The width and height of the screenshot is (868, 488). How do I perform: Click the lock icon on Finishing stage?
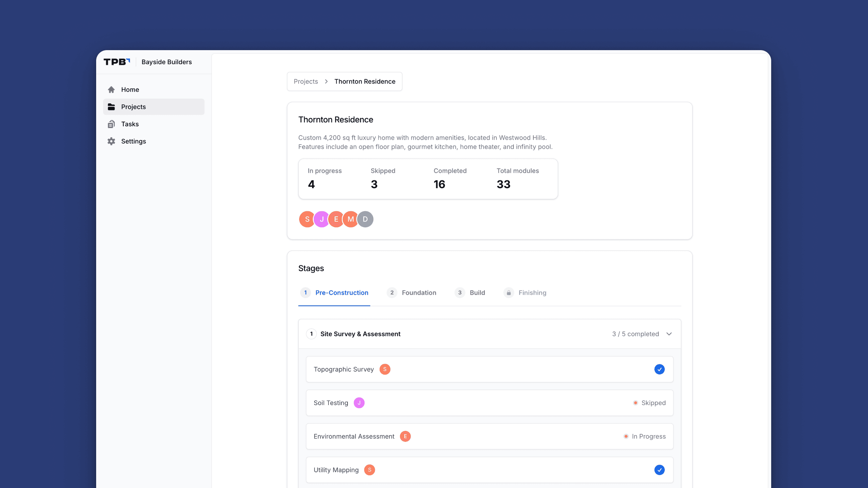[x=508, y=293]
